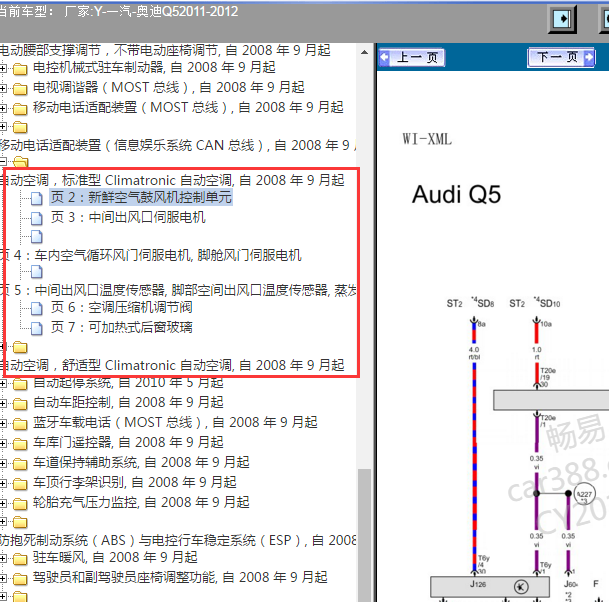Select 车道保持辅助系统, 自 2008 年 9 月起
The height and width of the screenshot is (602, 609).
[x=141, y=462]
